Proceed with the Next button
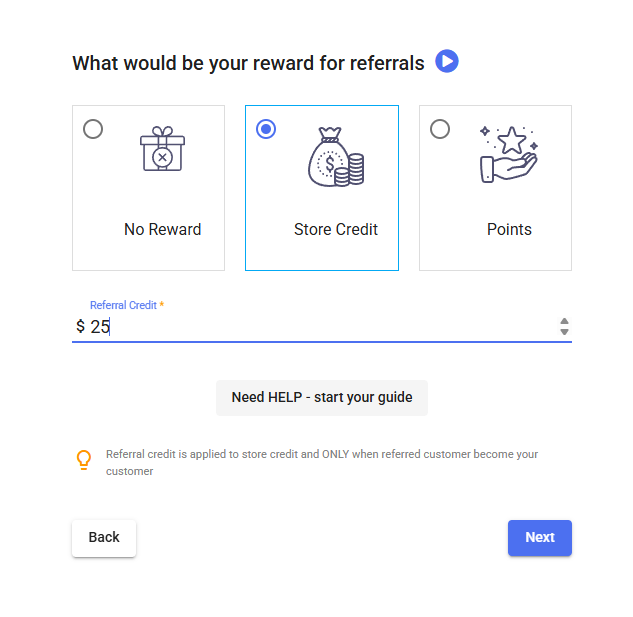 [539, 537]
